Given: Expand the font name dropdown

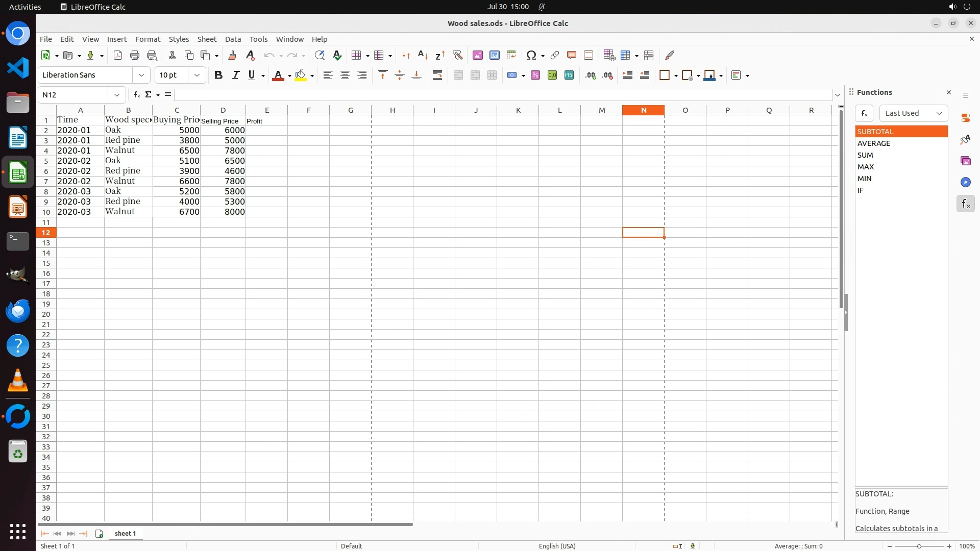Looking at the screenshot, I should coord(141,76).
